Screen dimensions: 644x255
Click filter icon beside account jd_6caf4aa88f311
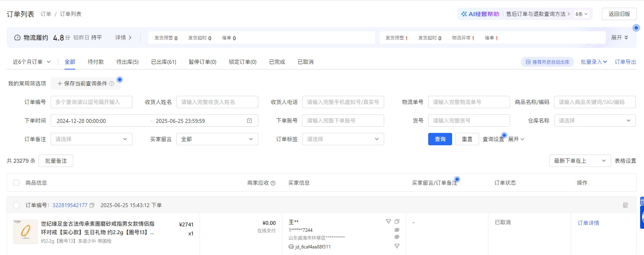pos(397,246)
